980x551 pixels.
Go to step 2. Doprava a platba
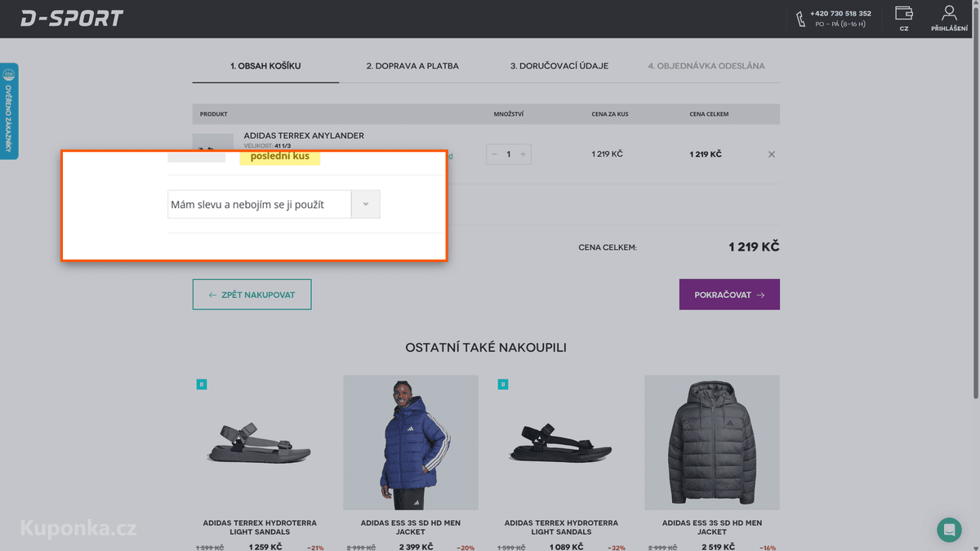click(x=412, y=65)
